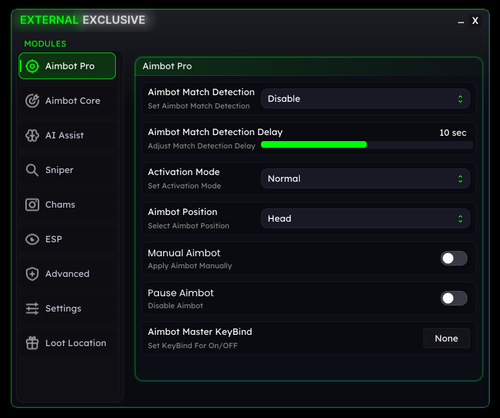Screen dimensions: 500x418
Task: Close the External Exclusive window
Action: (x=475, y=21)
